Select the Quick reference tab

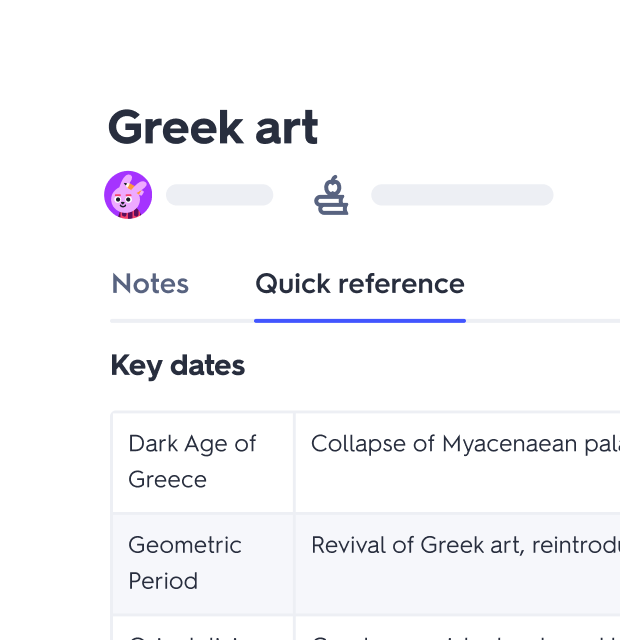[x=360, y=284]
